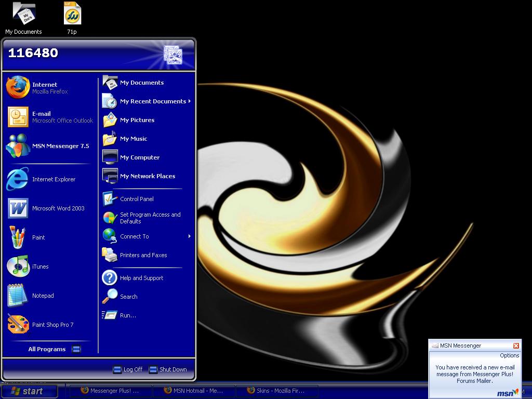Image resolution: width=532 pixels, height=399 pixels.
Task: Close the MSN Messenger notification popup
Action: coord(516,345)
